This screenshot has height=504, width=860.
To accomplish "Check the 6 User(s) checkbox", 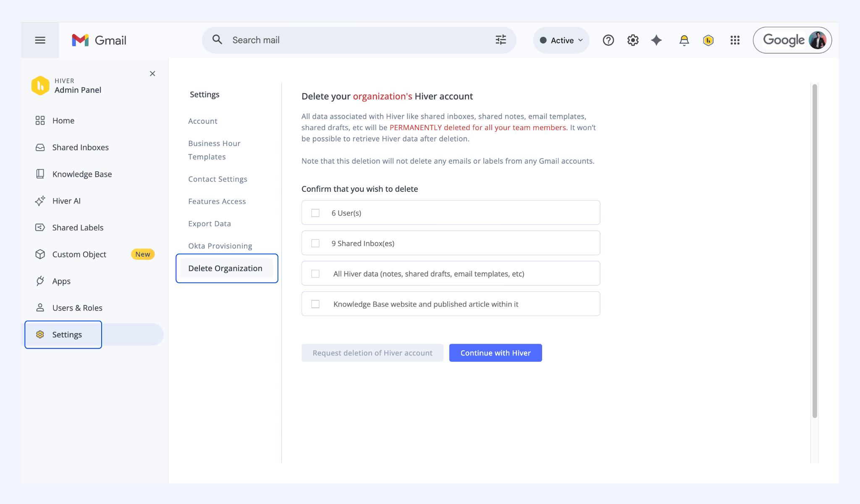I will pos(315,213).
